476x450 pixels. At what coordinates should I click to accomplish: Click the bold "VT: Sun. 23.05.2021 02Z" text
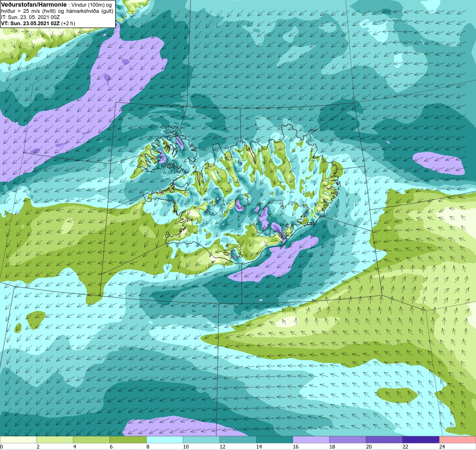[x=30, y=23]
